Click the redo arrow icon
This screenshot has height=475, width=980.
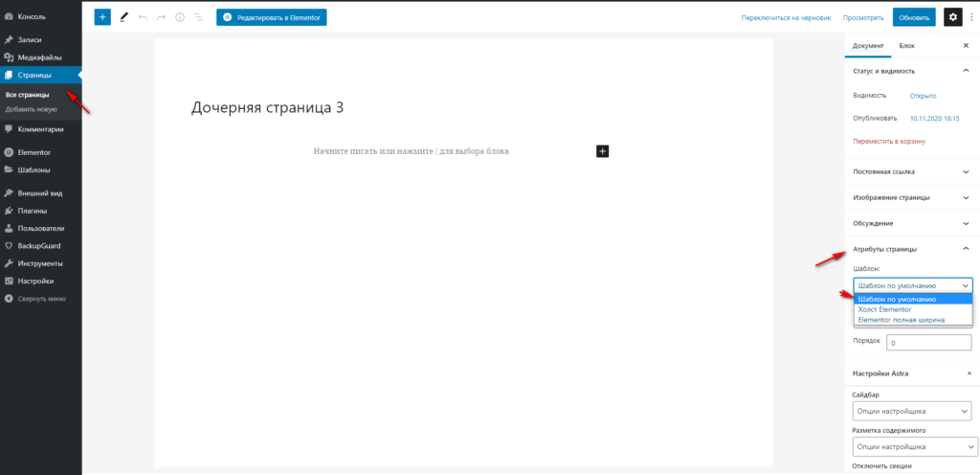coord(161,17)
